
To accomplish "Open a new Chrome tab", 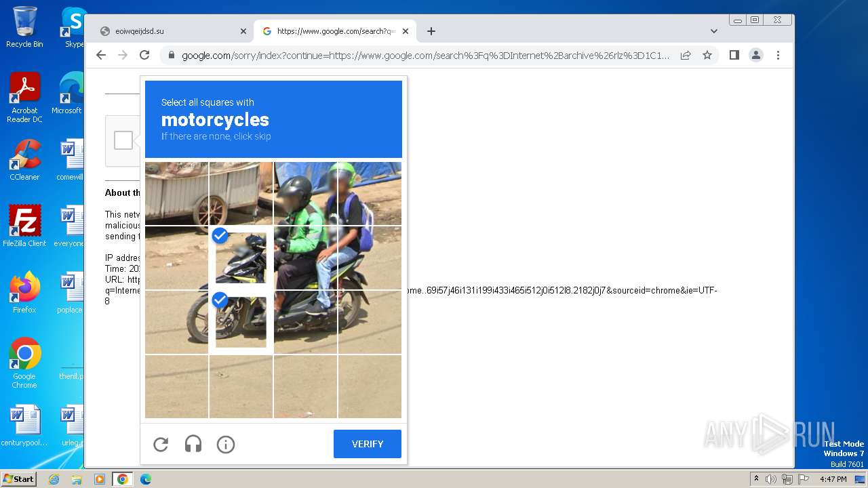I will 431,31.
